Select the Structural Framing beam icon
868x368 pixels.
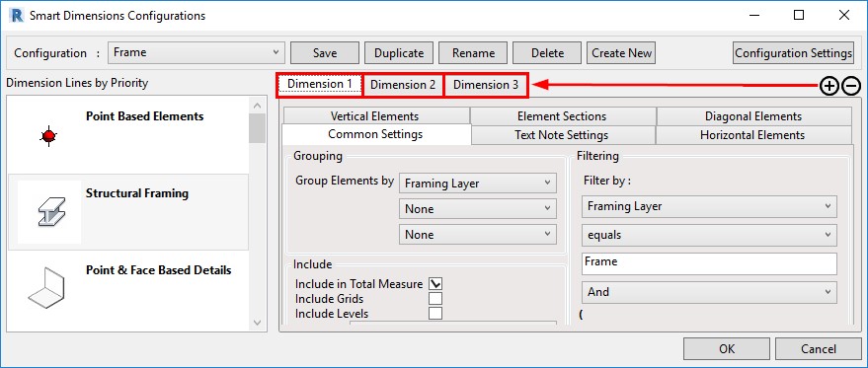[x=51, y=212]
